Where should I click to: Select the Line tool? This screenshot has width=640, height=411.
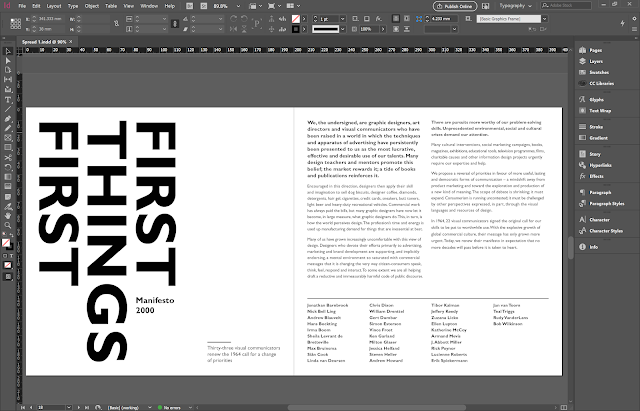click(x=8, y=109)
